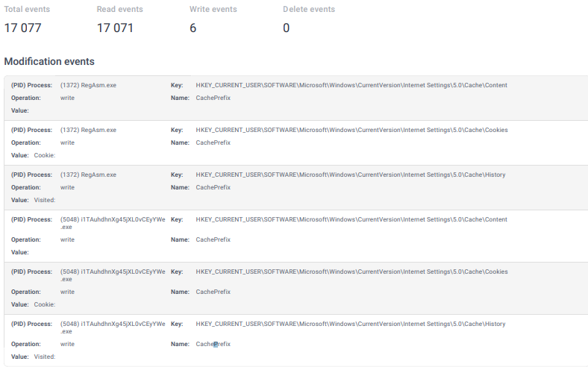
Task: Click RegAsm.exe Cache\History registry key path
Action: pyautogui.click(x=351, y=175)
